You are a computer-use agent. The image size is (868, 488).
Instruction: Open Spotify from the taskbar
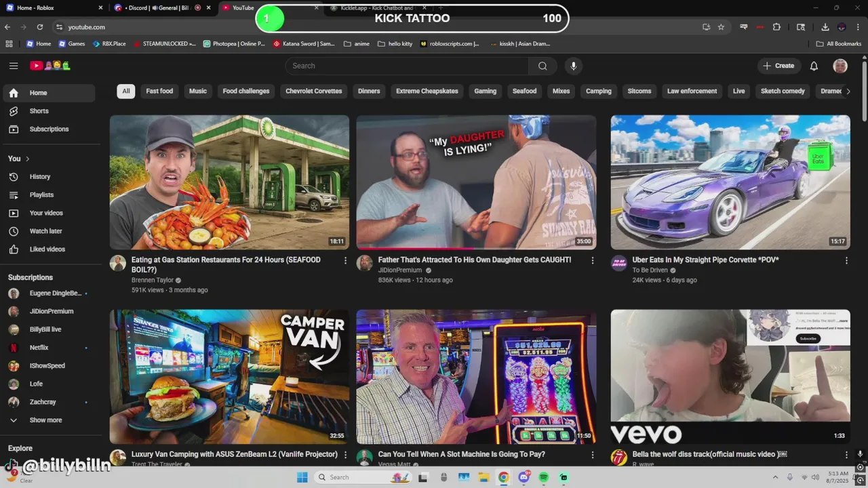[x=544, y=477]
